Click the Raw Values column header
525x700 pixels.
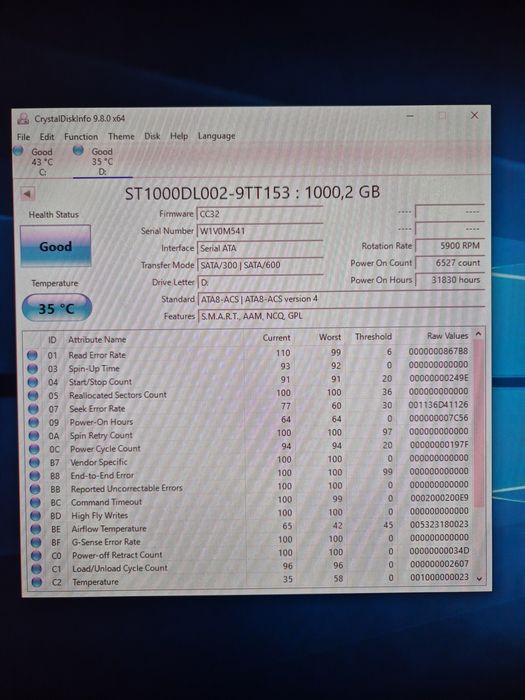coord(447,336)
